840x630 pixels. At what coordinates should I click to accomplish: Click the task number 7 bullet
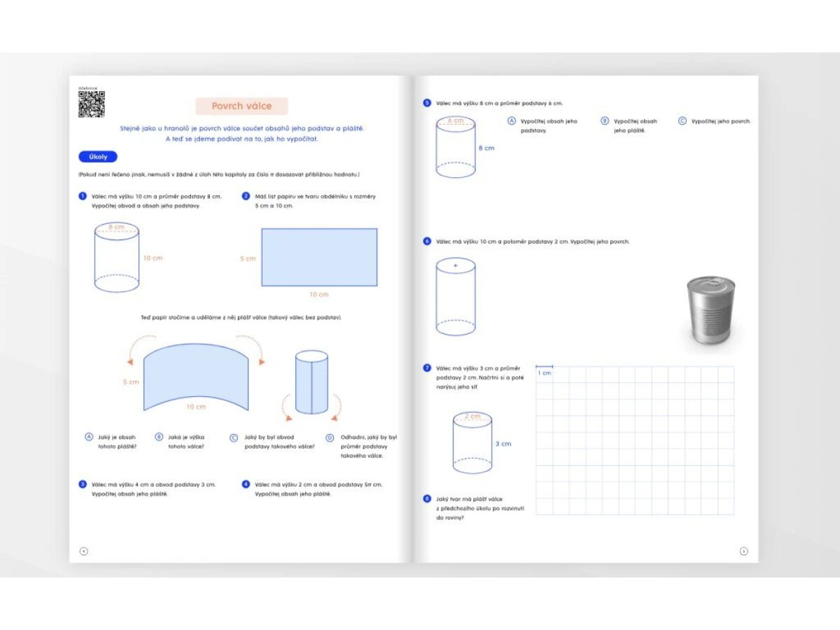427,367
